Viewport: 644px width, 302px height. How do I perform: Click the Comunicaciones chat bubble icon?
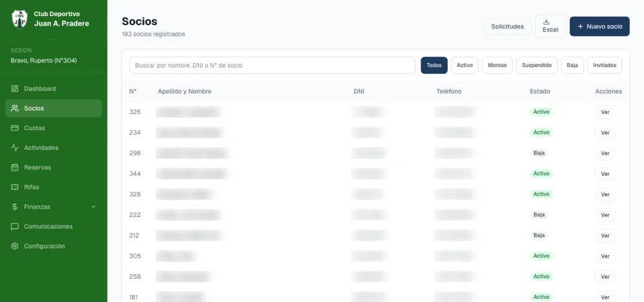15,227
